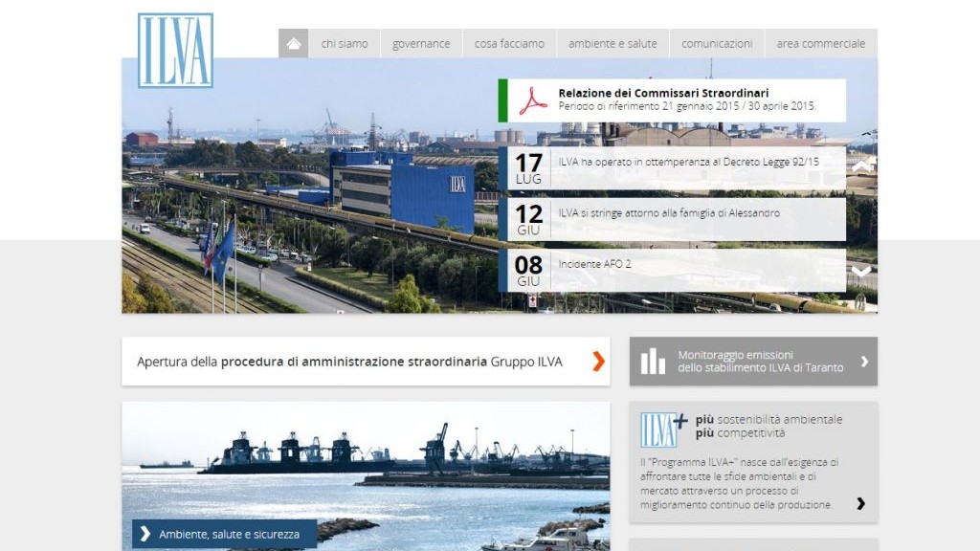Click the 17 LUG date block

528,168
